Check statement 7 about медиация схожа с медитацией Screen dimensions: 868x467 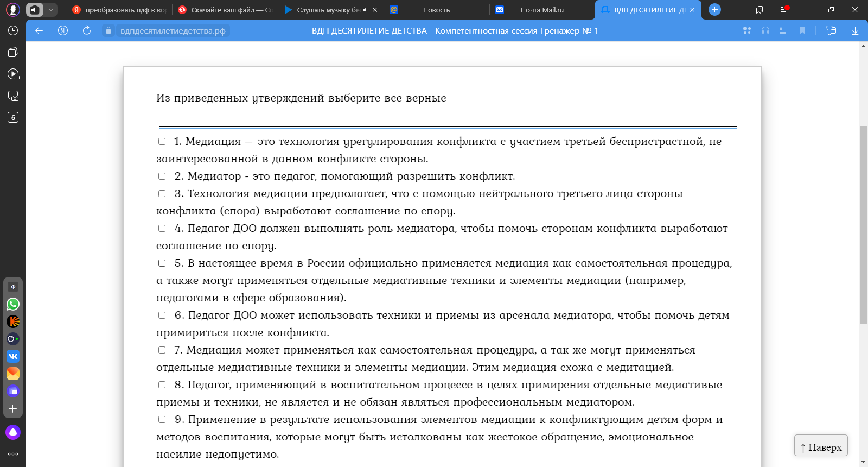pyautogui.click(x=162, y=350)
